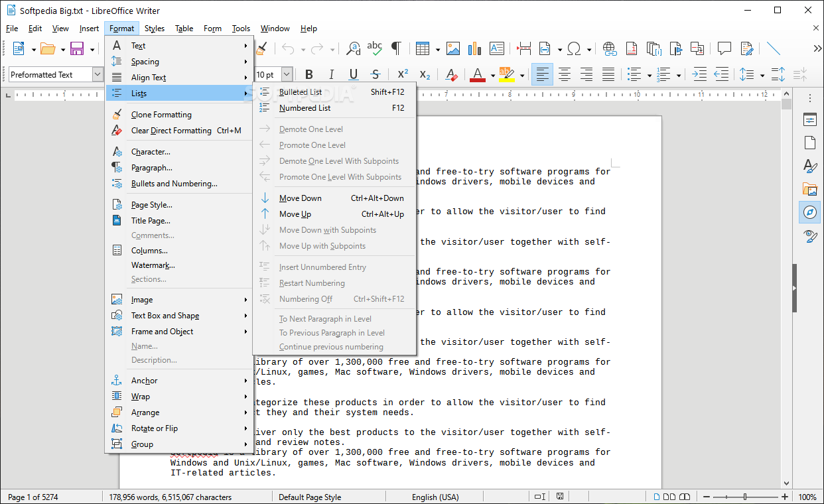Click the Increase Indent icon
This screenshot has height=504, width=824.
click(699, 75)
